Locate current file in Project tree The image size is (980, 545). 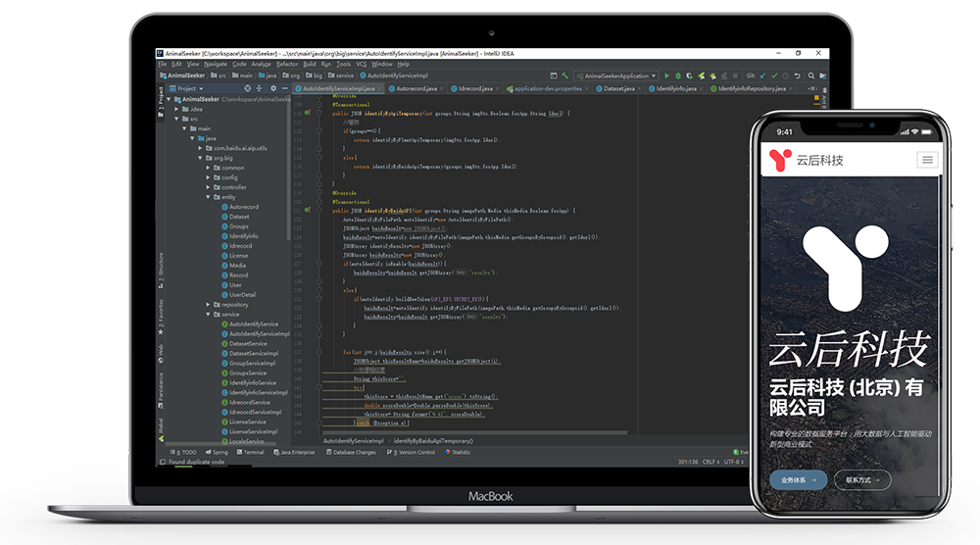(x=248, y=89)
